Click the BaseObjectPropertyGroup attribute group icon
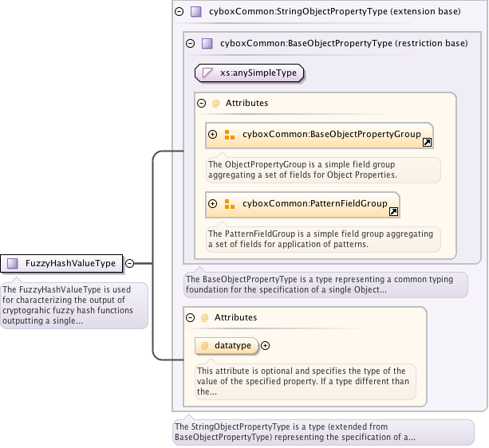This screenshot has width=489, height=448. click(229, 135)
